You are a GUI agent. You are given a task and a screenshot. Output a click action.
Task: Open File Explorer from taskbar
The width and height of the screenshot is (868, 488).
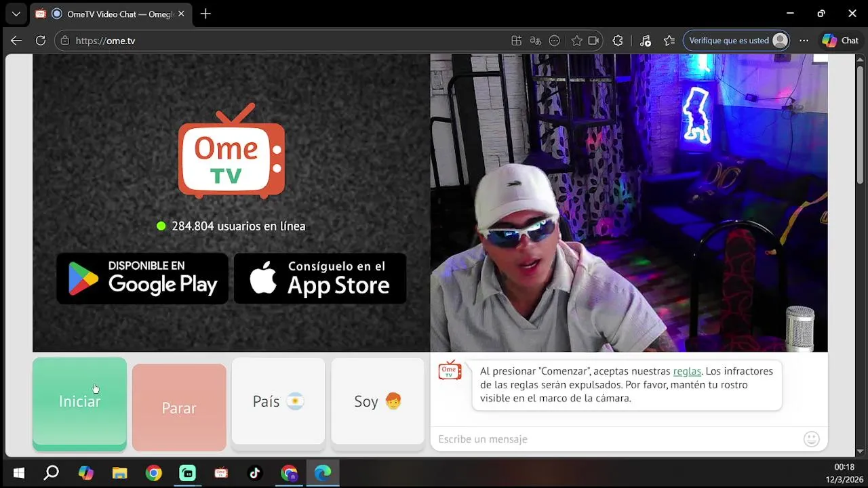[x=119, y=473]
